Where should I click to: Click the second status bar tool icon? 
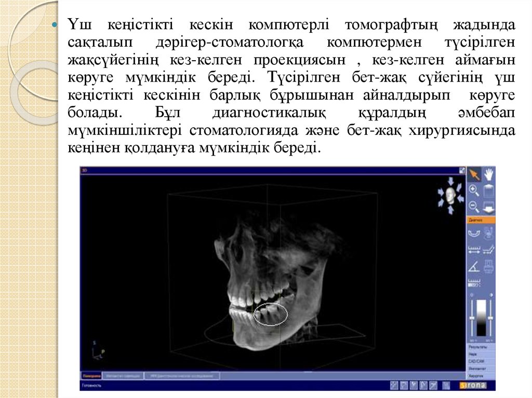(404, 385)
